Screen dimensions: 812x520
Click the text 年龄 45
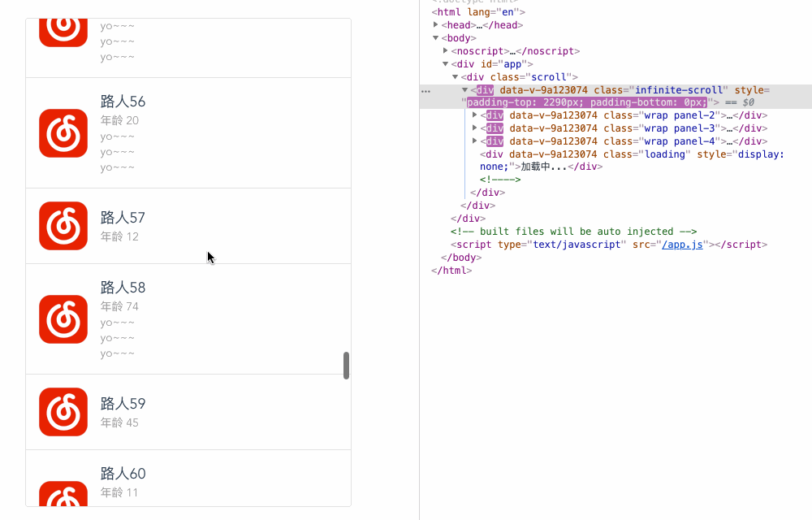[x=119, y=422]
